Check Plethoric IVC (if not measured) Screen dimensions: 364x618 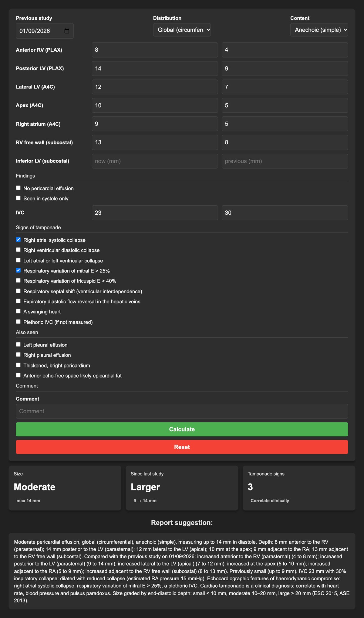click(x=18, y=322)
